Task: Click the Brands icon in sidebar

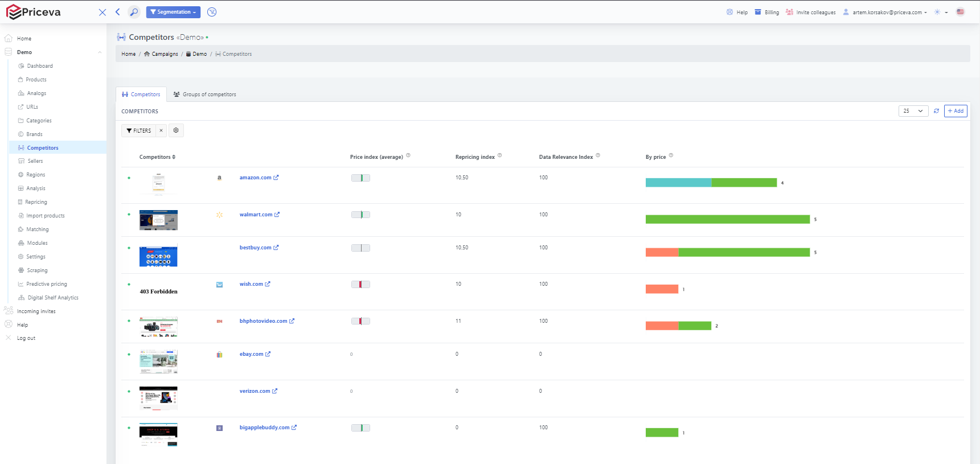Action: pyautogui.click(x=21, y=134)
